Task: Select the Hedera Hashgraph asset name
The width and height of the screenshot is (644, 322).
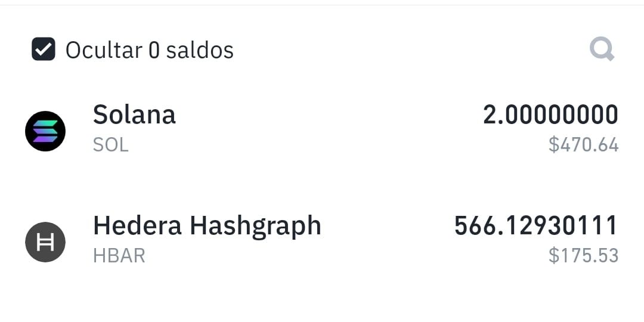Action: point(207,227)
